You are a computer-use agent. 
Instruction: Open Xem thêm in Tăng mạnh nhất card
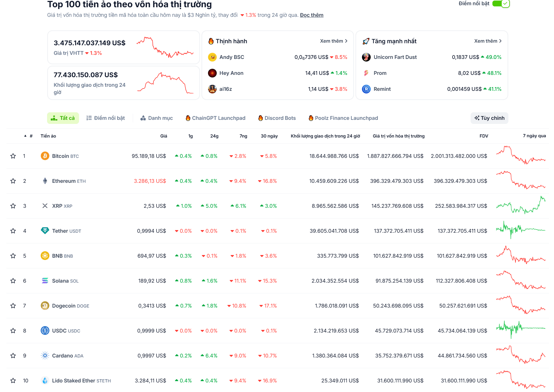tap(488, 41)
